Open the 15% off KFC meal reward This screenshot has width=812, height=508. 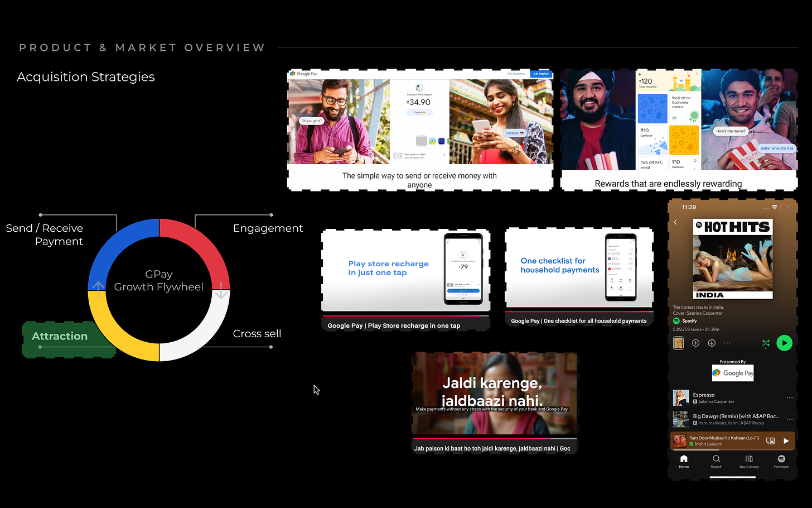tap(652, 163)
